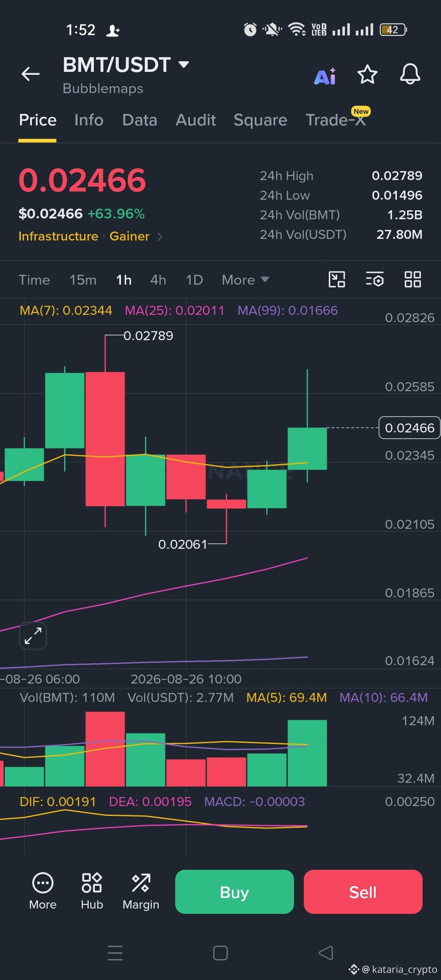Open the Hub icon

(92, 892)
